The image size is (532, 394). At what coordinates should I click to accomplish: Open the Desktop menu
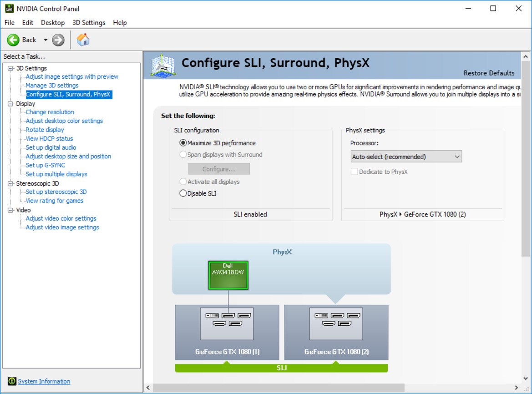(x=53, y=23)
